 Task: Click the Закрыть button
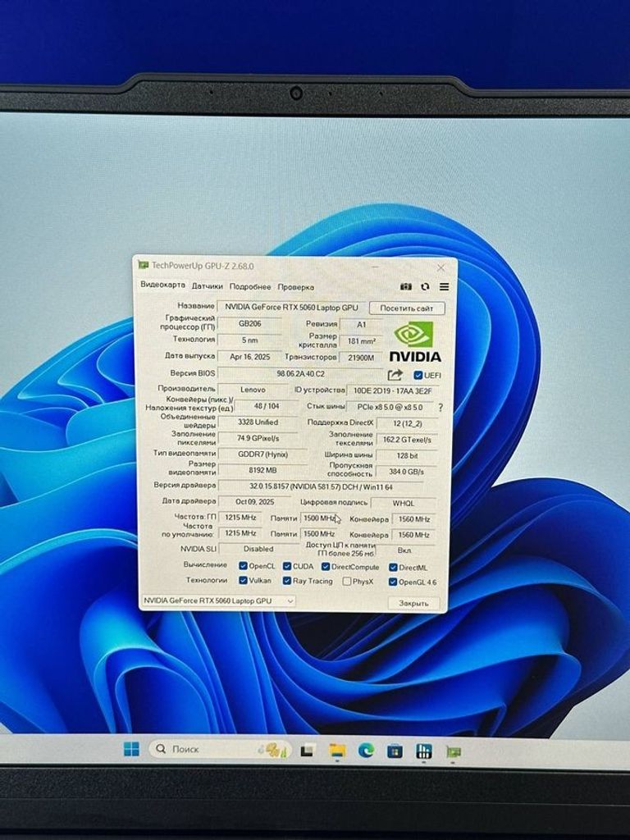tap(413, 603)
